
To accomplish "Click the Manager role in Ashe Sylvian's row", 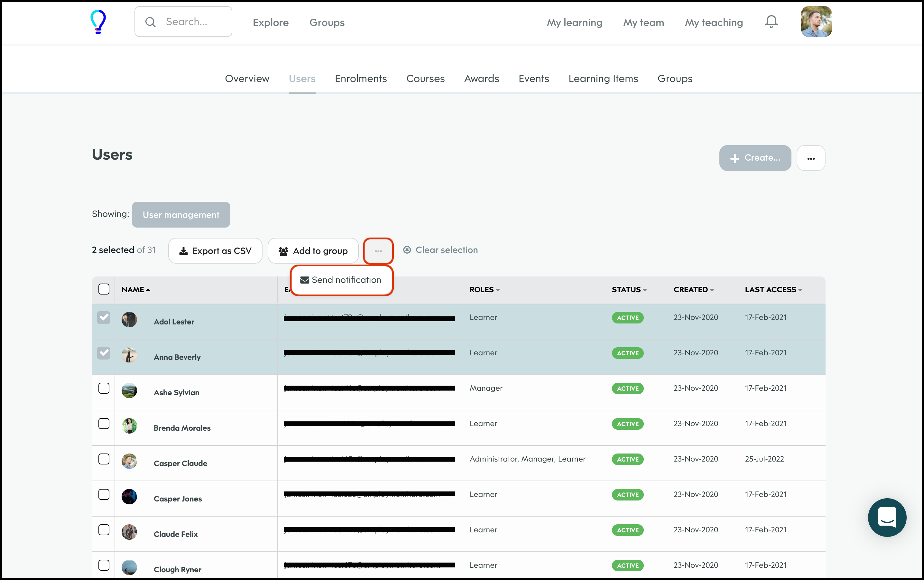I will point(486,388).
